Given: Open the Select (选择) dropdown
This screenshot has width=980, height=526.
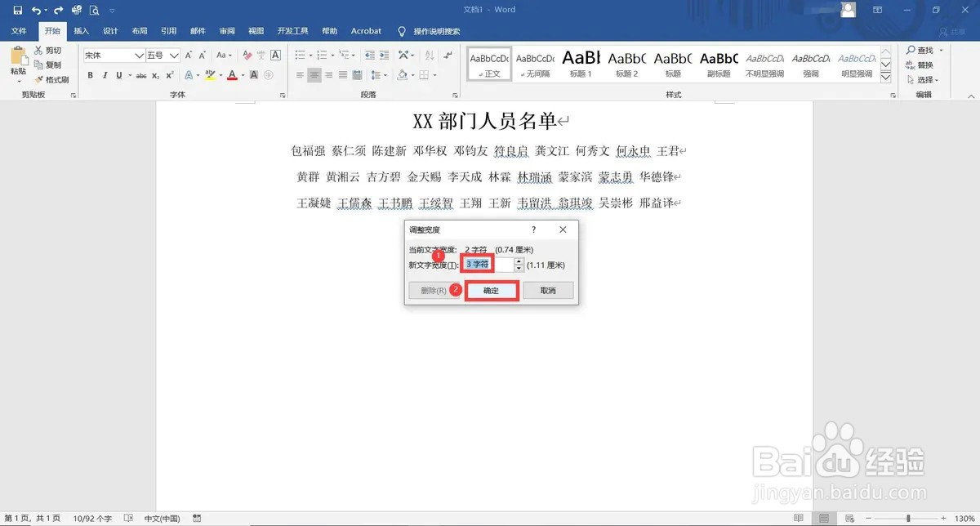Looking at the screenshot, I should 924,80.
